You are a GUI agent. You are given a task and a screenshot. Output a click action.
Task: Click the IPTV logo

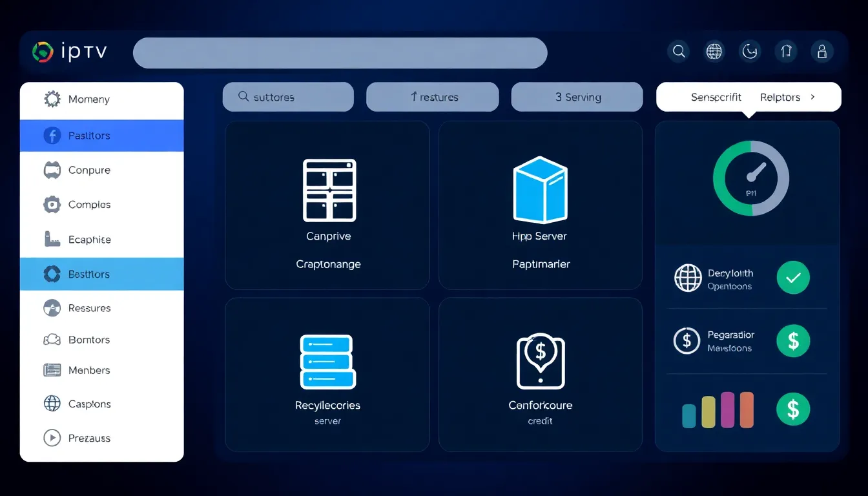[70, 52]
